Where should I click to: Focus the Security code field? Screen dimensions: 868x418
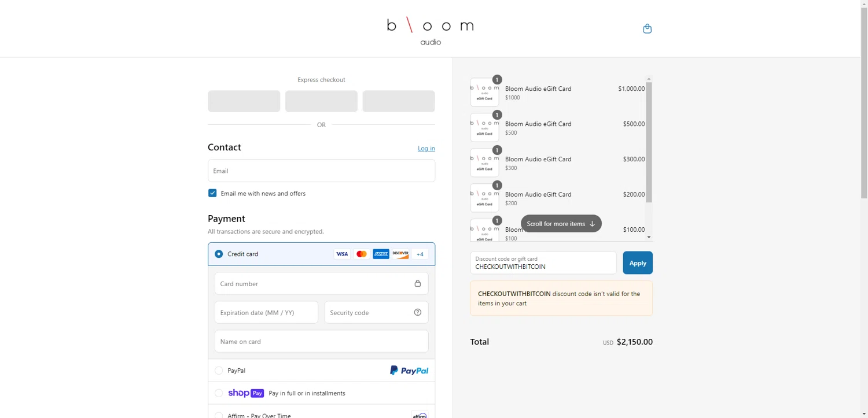[x=377, y=312]
